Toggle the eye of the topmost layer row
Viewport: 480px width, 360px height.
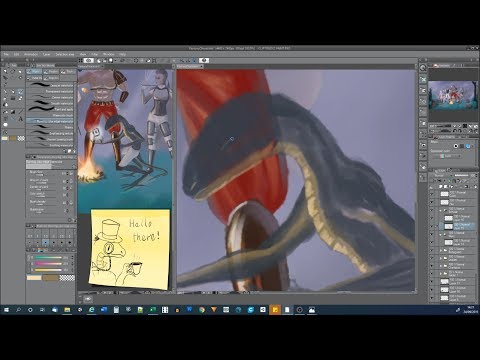coord(432,194)
